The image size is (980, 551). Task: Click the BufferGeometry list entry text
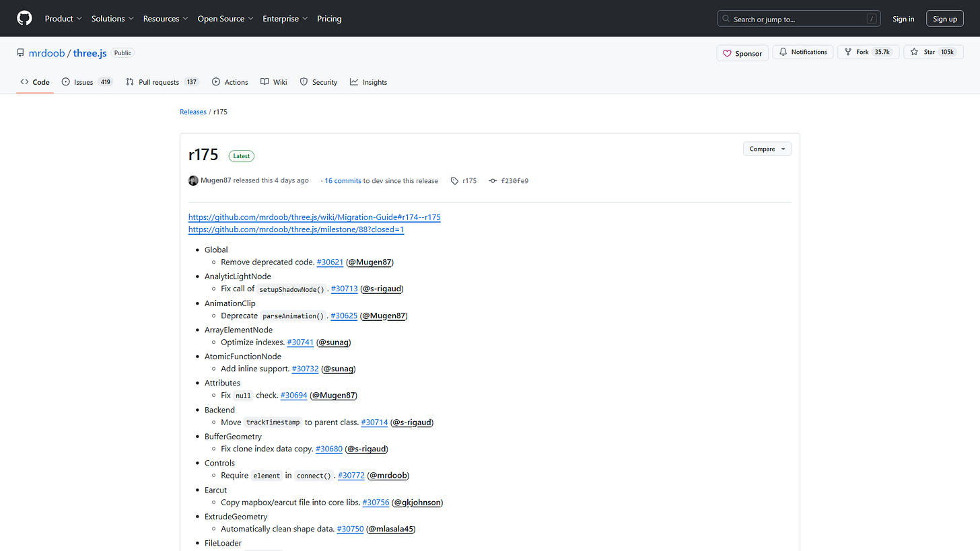(x=233, y=437)
